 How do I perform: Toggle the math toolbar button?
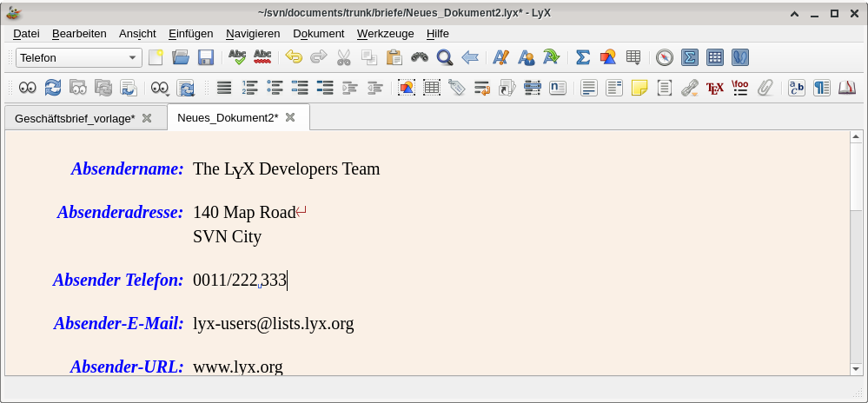pos(690,57)
